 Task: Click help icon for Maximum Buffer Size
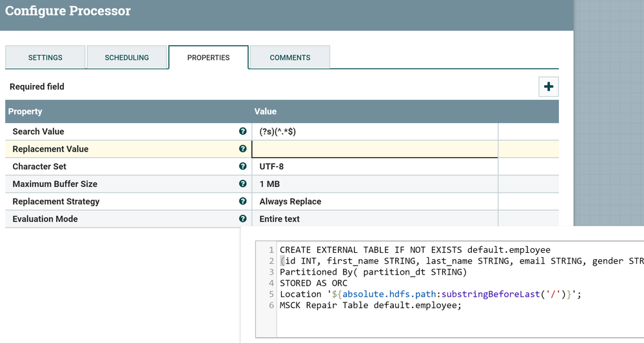[x=242, y=183]
